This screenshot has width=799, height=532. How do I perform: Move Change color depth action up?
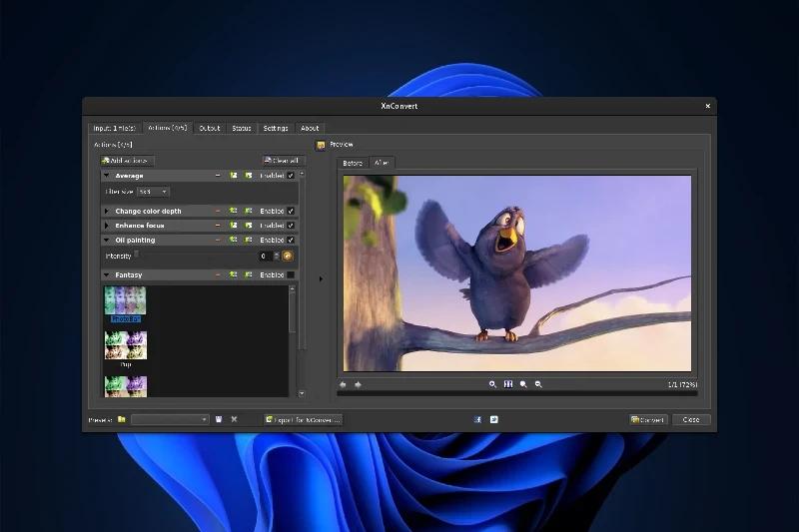(234, 211)
